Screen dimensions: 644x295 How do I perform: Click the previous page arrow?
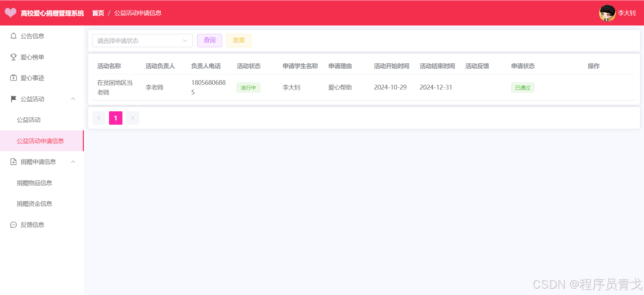click(x=99, y=118)
